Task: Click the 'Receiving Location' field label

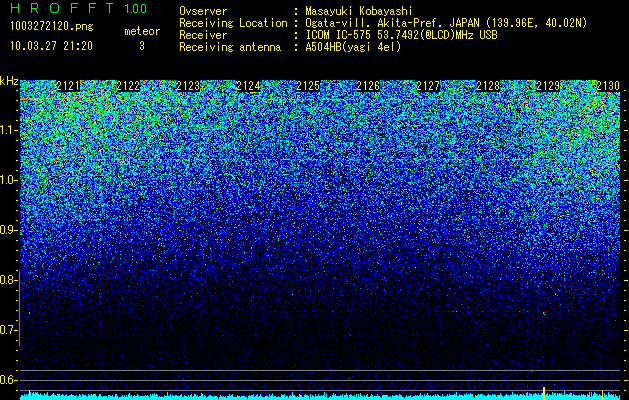Action: coord(233,23)
